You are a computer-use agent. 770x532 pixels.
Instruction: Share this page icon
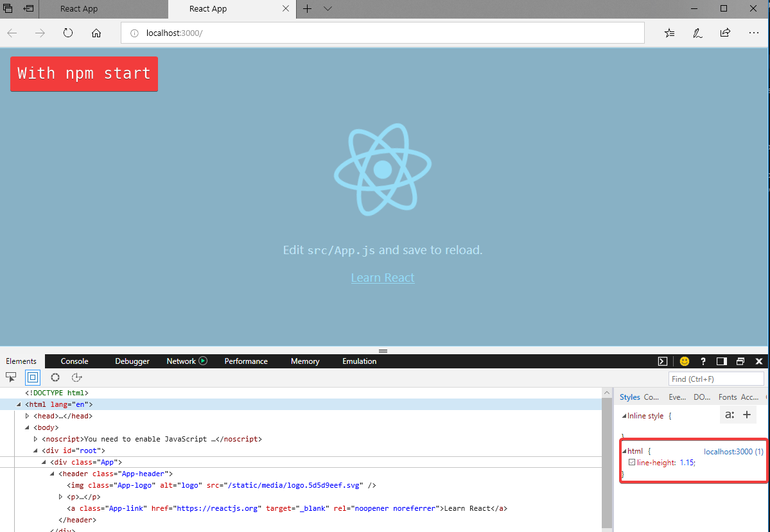click(725, 33)
